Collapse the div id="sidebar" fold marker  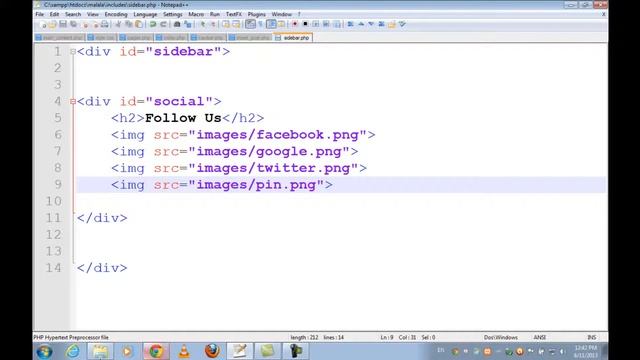click(73, 52)
